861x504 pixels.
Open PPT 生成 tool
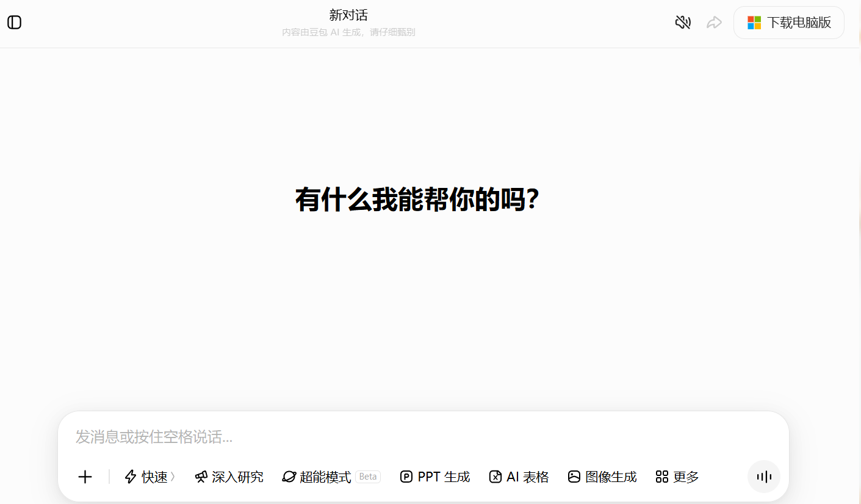[435, 477]
